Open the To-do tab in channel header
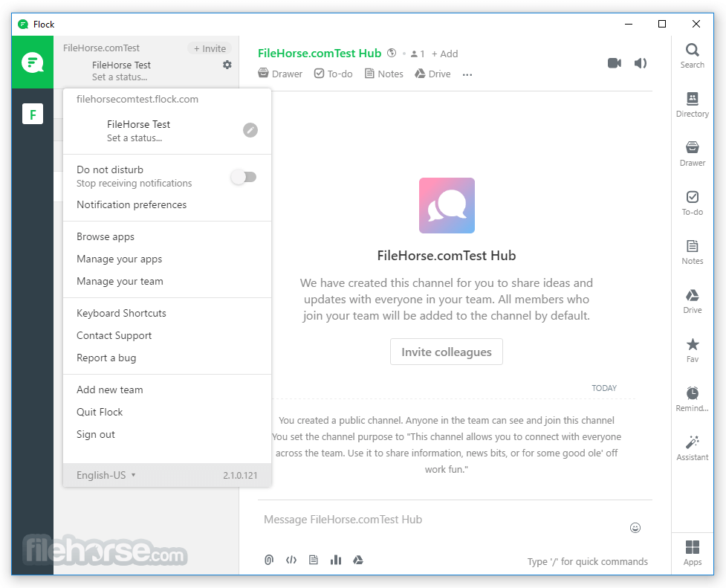The height and width of the screenshot is (588, 726). point(334,74)
